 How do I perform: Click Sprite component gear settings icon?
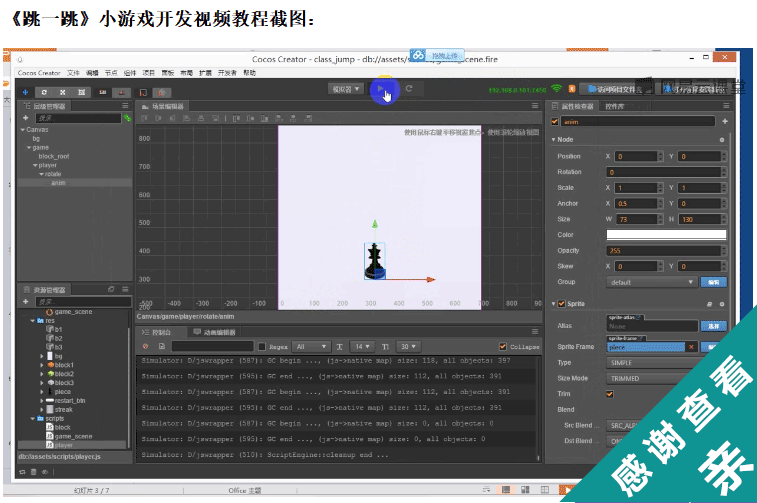(x=722, y=304)
